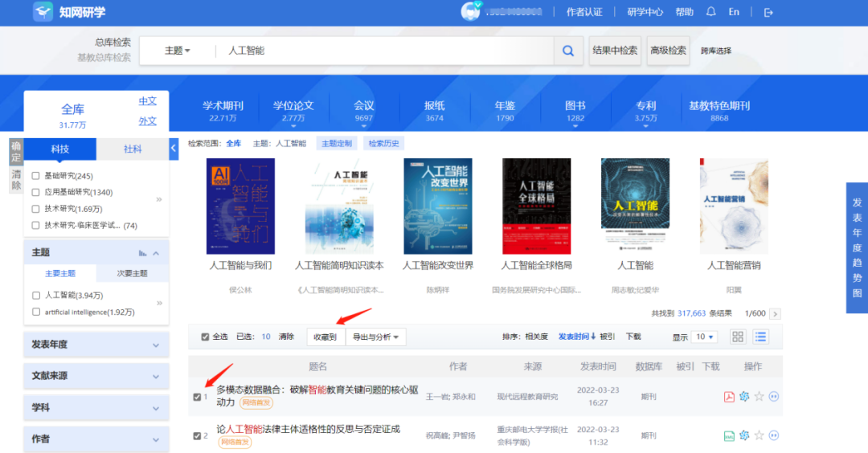Sort results by 相关度
868x453 pixels.
(536, 337)
